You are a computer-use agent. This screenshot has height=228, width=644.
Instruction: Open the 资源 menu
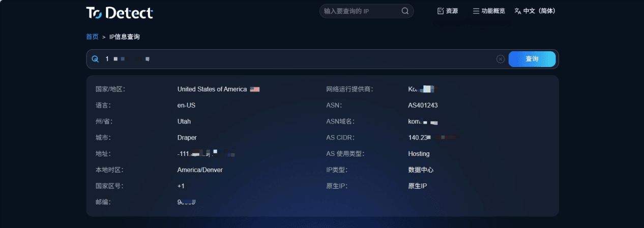tap(448, 11)
